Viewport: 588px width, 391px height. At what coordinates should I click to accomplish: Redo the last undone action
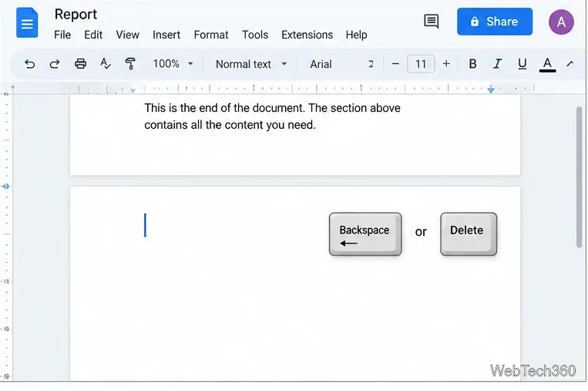coord(55,64)
